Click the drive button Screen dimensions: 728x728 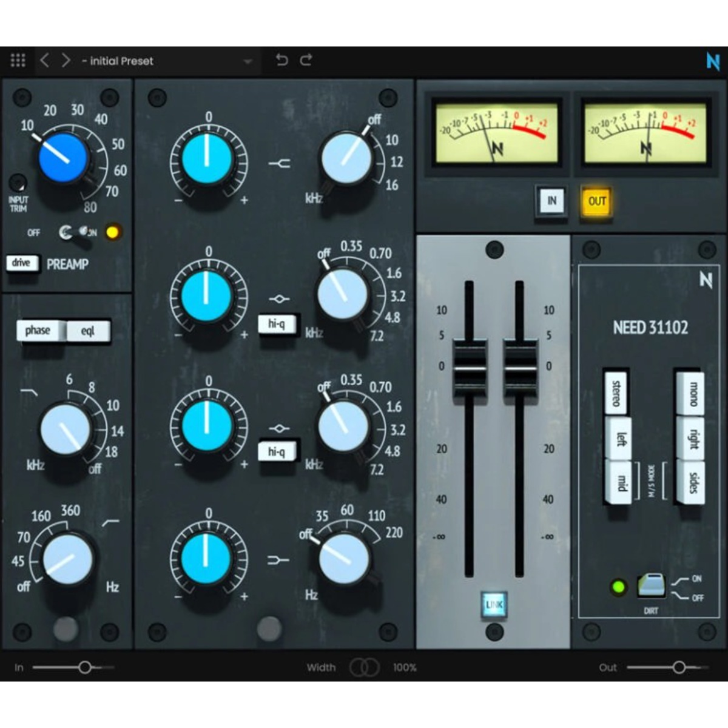[x=22, y=263]
